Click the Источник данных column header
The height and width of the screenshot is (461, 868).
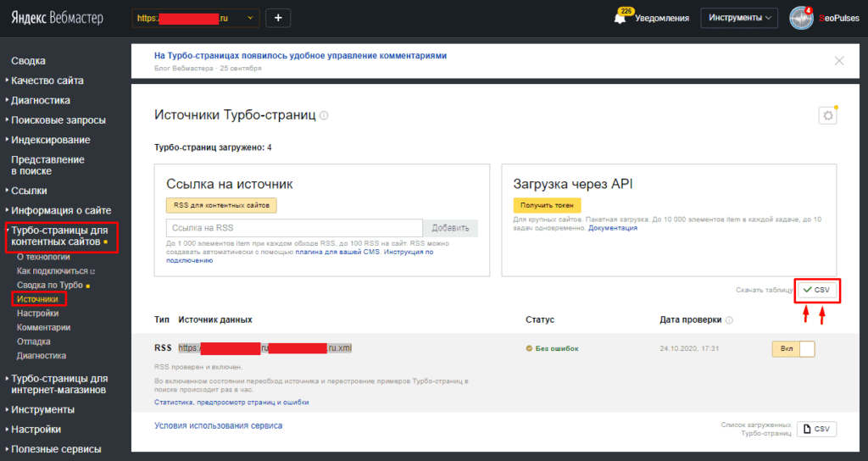coord(215,319)
